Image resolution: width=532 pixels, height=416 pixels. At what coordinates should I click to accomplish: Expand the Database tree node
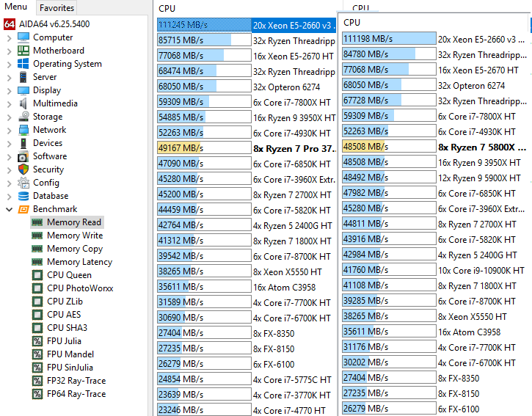point(9,197)
